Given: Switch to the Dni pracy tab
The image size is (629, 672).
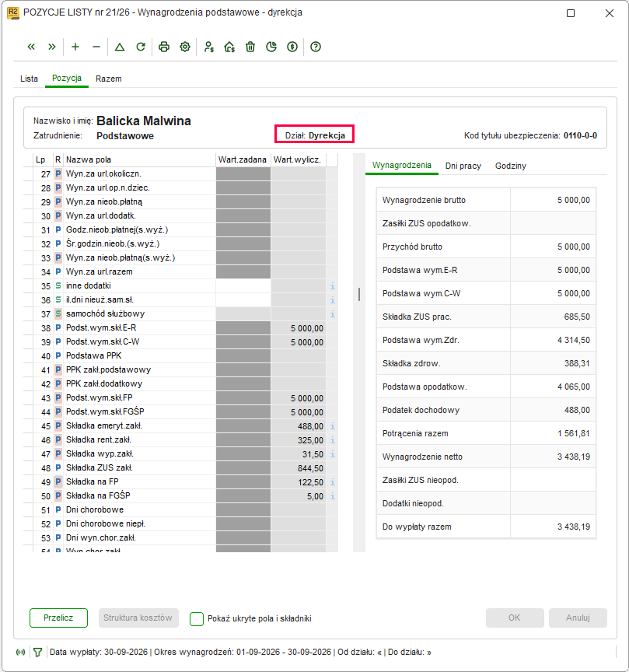Looking at the screenshot, I should [463, 166].
